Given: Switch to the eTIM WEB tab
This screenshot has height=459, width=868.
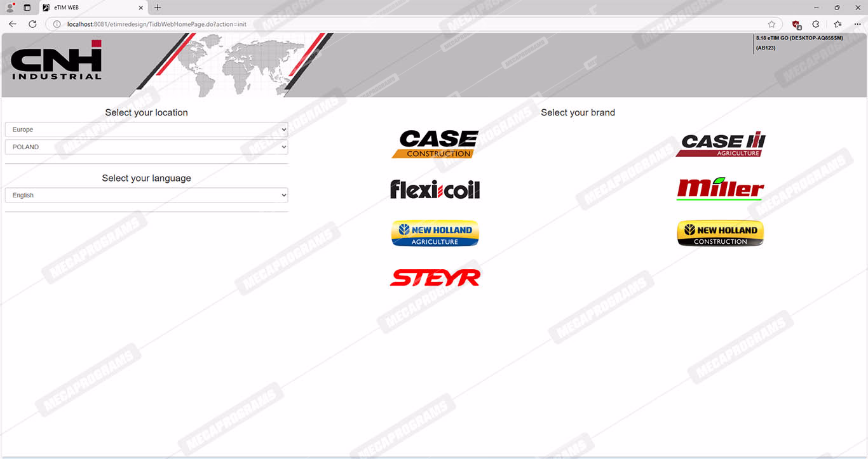Looking at the screenshot, I should 89,8.
